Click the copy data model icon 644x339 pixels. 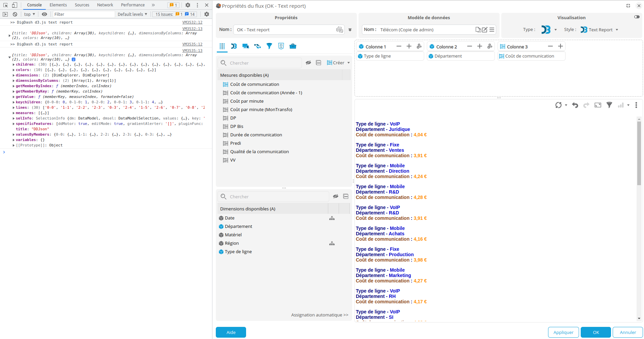click(x=478, y=30)
